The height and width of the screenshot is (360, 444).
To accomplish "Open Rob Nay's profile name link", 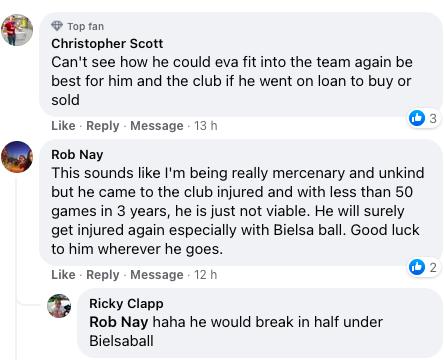I will 77,155.
